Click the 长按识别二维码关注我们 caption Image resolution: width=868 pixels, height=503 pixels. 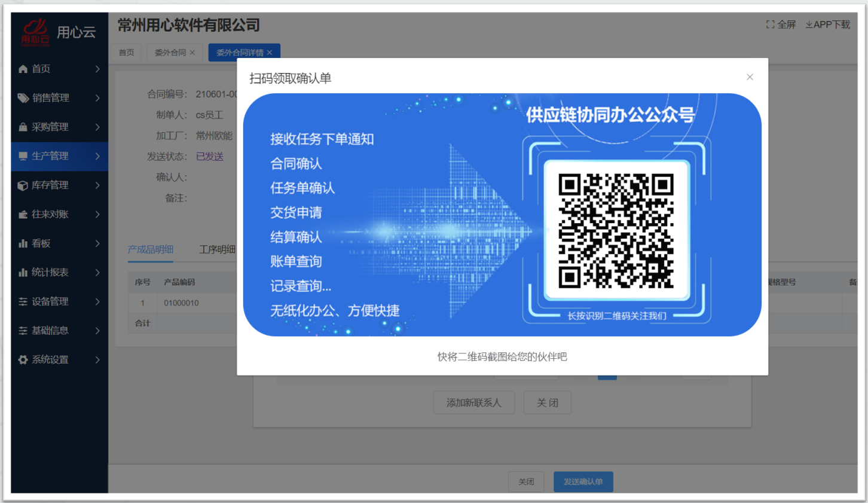[617, 316]
